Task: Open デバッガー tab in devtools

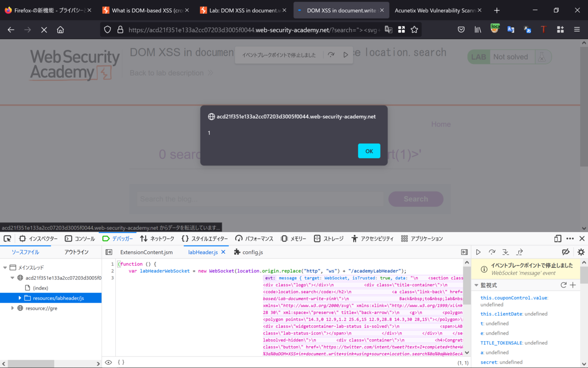Action: tap(118, 238)
